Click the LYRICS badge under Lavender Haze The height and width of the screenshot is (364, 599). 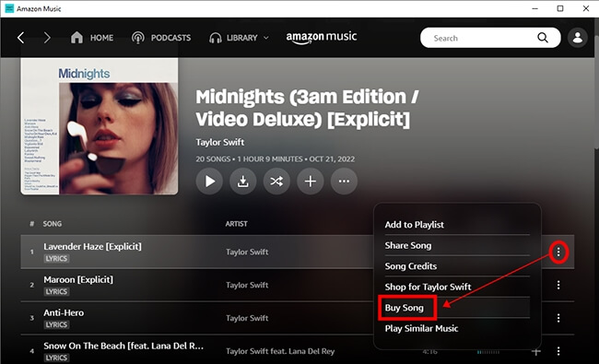56,259
